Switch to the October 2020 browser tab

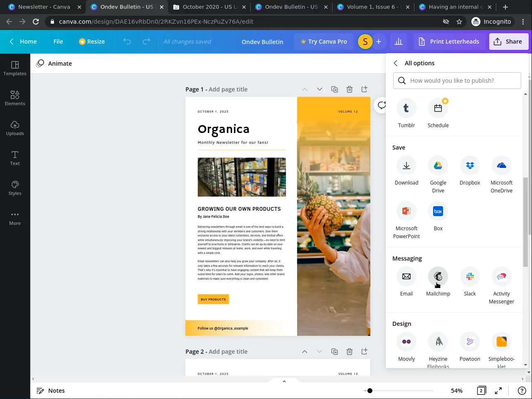[209, 7]
